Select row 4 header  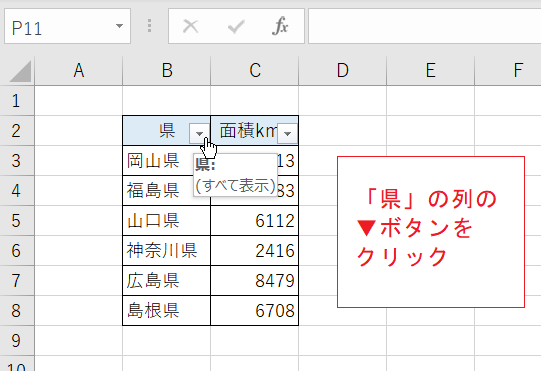tap(17, 191)
